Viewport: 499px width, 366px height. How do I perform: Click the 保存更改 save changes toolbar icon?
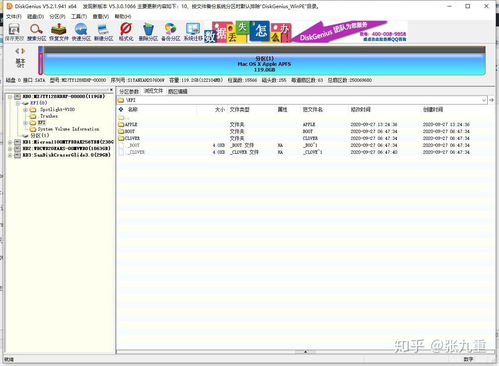pos(14,32)
